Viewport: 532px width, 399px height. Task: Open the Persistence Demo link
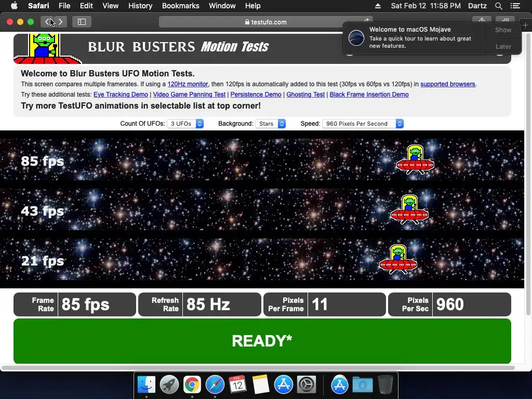tap(256, 95)
